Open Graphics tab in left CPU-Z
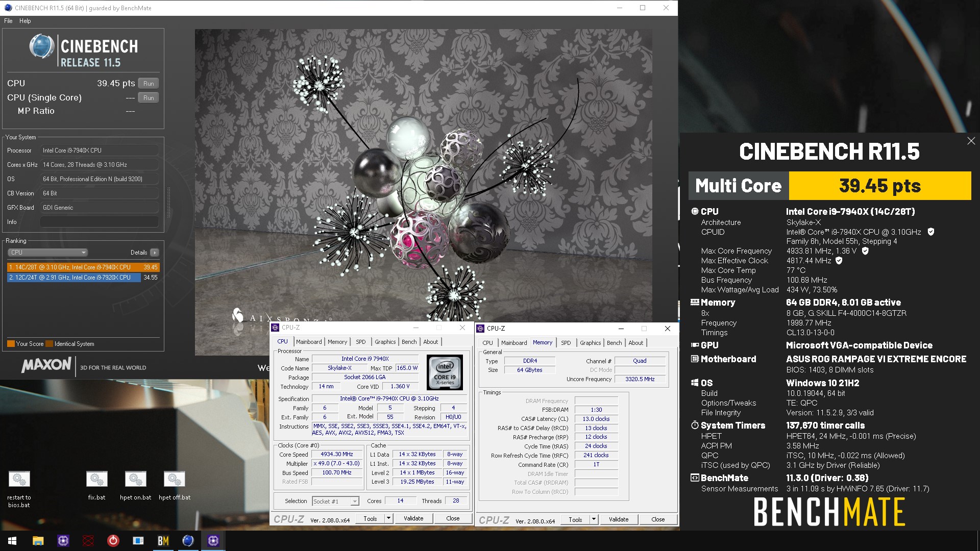The width and height of the screenshot is (980, 551). [x=385, y=342]
